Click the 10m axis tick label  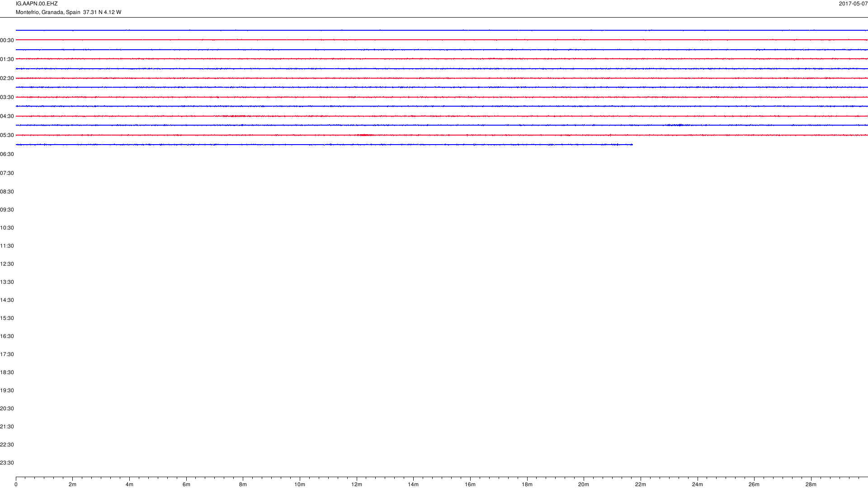pos(300,484)
